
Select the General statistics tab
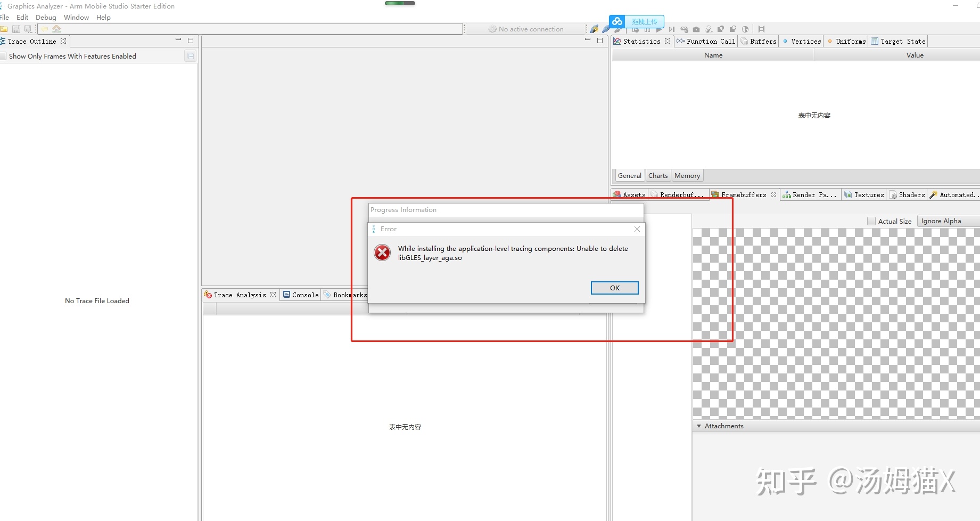630,176
